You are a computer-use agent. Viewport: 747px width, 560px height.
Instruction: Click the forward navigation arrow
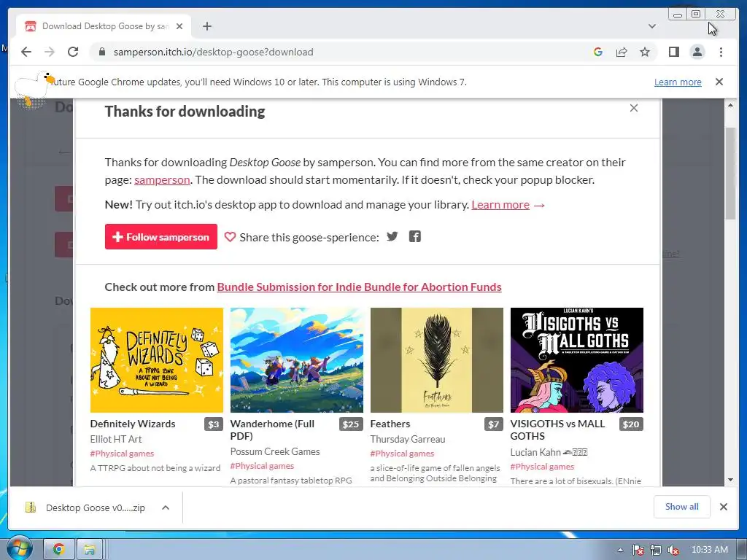tap(50, 52)
